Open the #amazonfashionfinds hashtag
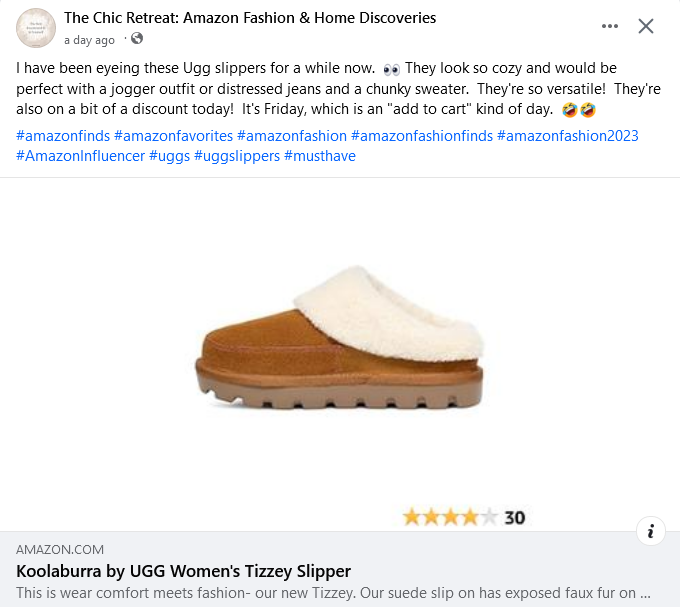This screenshot has width=680, height=607. click(x=422, y=135)
